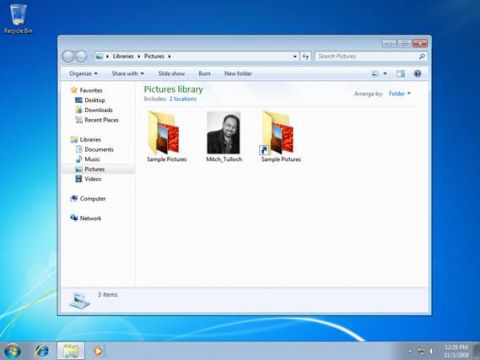Click the Slide show button
The height and width of the screenshot is (360, 480).
pos(171,73)
